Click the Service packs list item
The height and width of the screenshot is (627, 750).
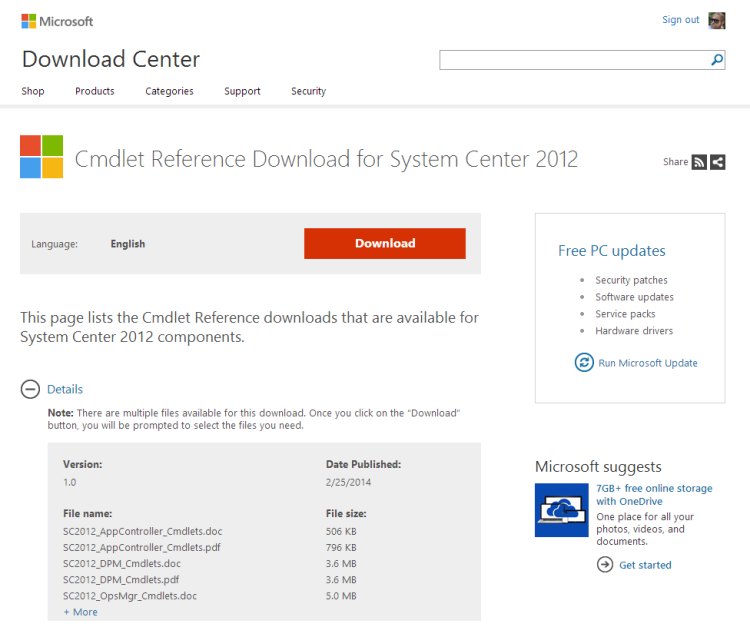(625, 314)
